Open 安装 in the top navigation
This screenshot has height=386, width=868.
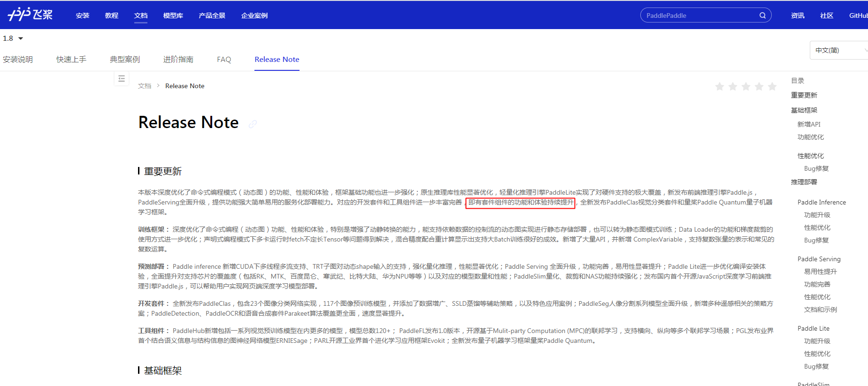83,15
